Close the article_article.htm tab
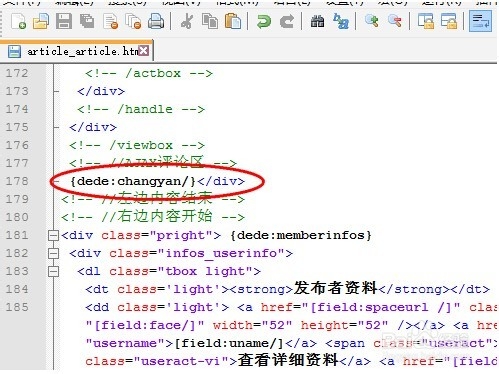Viewport: 499px width, 374px height. click(x=143, y=51)
